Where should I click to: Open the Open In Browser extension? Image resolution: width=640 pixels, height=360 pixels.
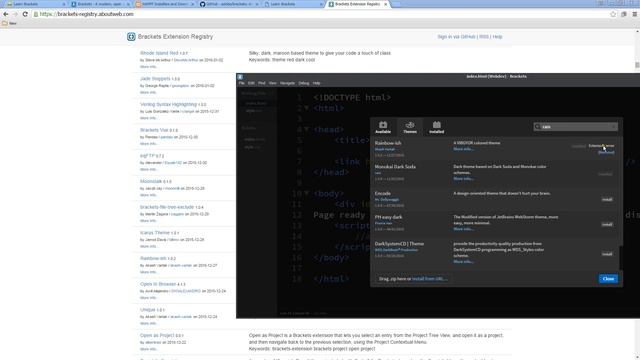[158, 284]
